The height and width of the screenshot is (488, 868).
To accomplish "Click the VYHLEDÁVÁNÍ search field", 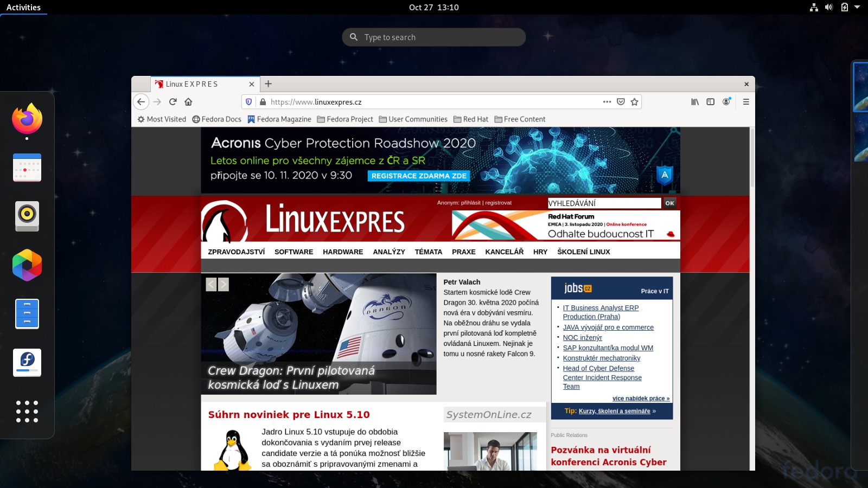I will click(x=604, y=203).
